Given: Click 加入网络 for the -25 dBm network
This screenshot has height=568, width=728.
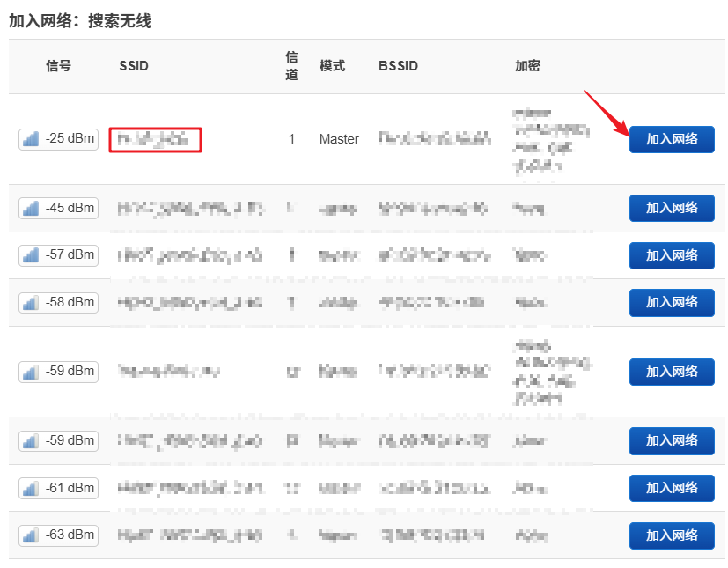Looking at the screenshot, I should (x=672, y=139).
